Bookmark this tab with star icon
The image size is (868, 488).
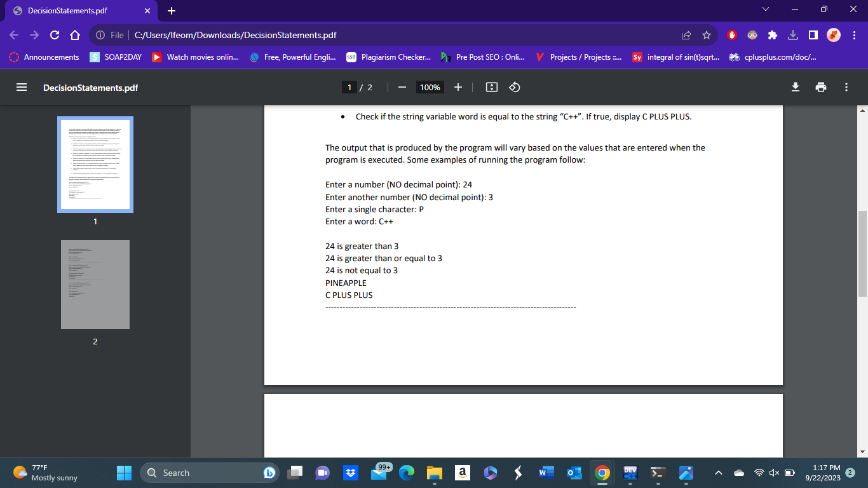pos(707,35)
